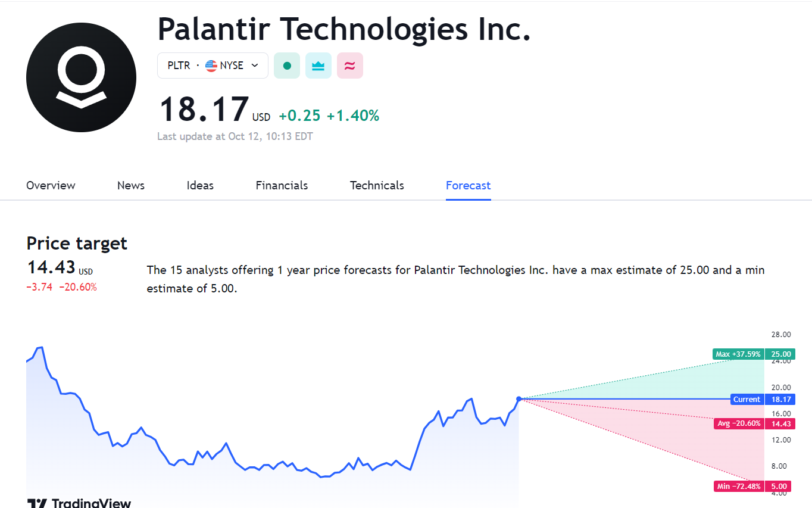812x508 pixels.
Task: Select the Forecast tab
Action: coord(468,185)
